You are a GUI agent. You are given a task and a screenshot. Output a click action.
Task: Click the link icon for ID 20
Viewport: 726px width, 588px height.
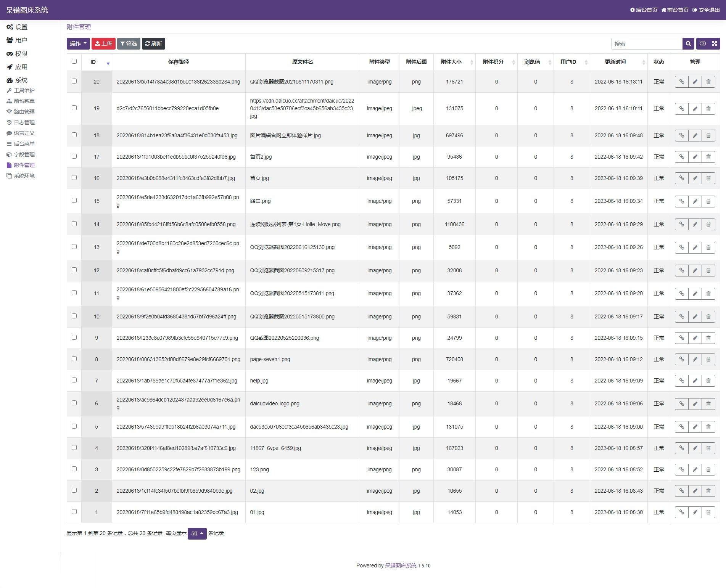681,82
